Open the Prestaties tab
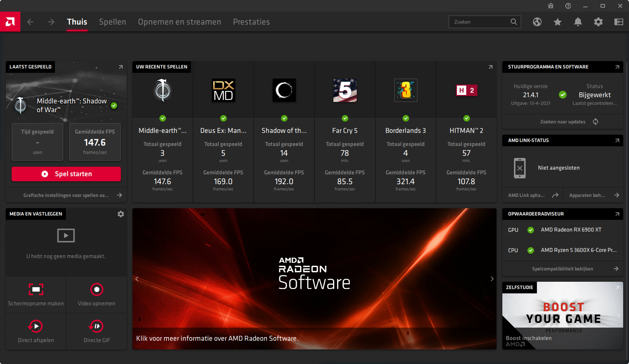Image resolution: width=629 pixels, height=364 pixels. pyautogui.click(x=252, y=22)
